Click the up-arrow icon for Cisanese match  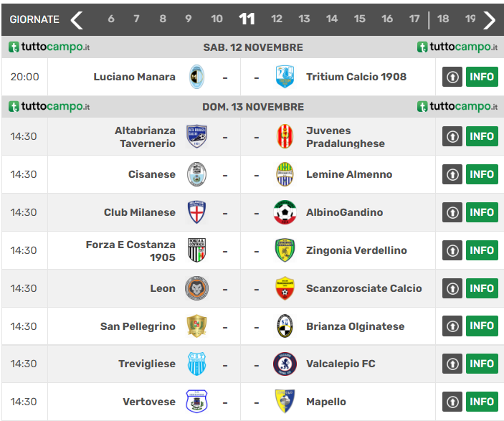452,174
